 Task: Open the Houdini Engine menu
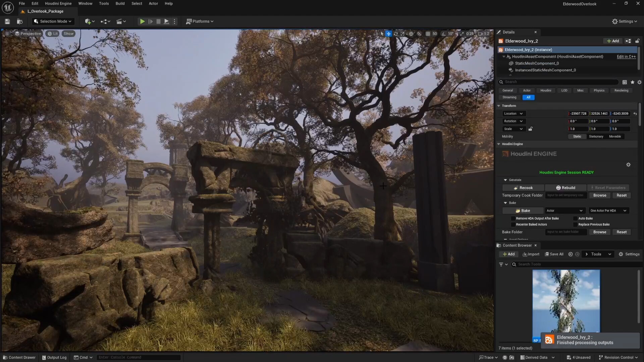click(58, 3)
